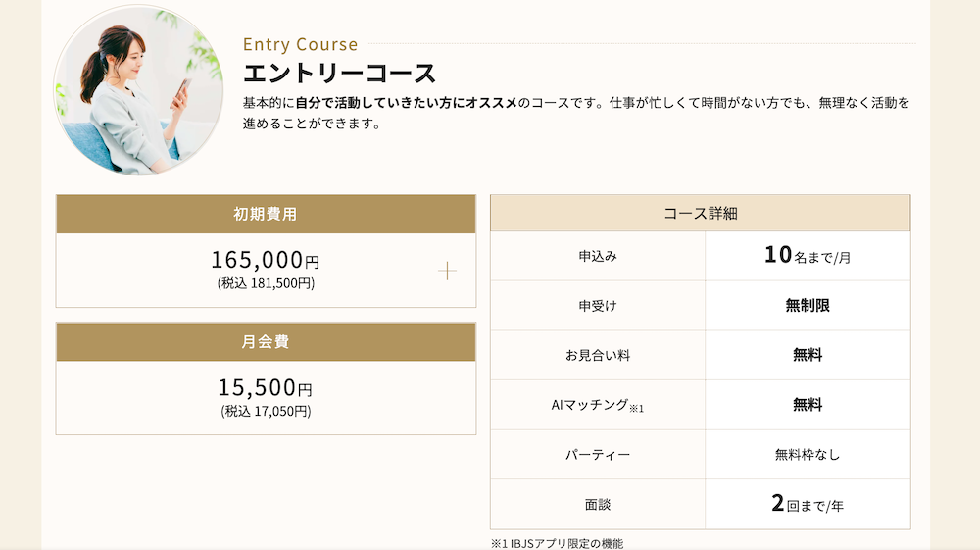980x550 pixels.
Task: Click the 初期費用 header bar
Action: click(266, 214)
